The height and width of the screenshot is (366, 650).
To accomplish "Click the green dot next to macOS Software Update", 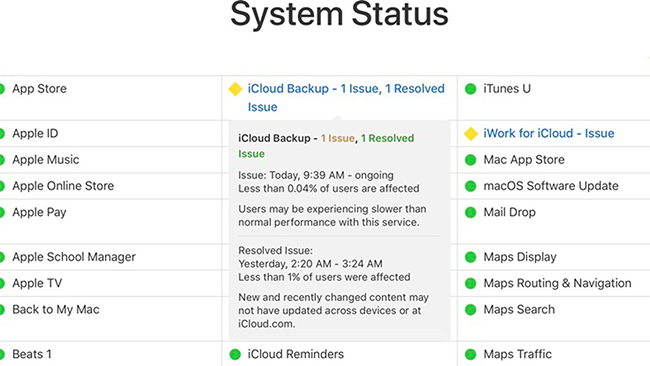I will 471,186.
